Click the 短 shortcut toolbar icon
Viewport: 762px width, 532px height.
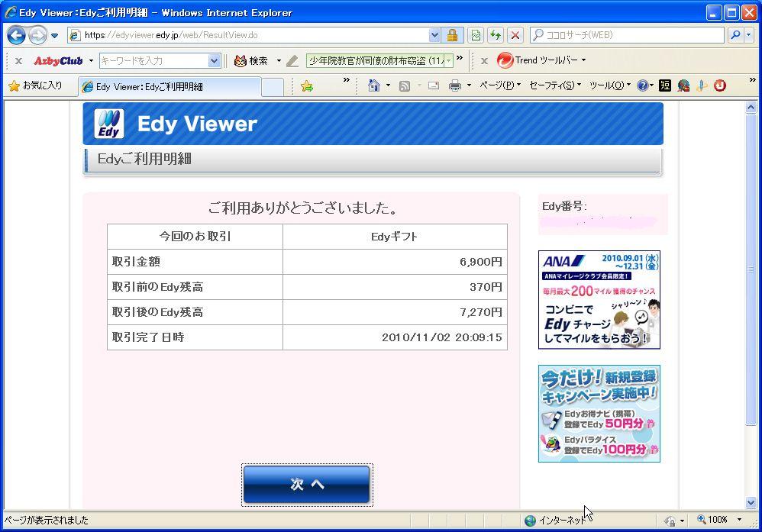tap(665, 85)
